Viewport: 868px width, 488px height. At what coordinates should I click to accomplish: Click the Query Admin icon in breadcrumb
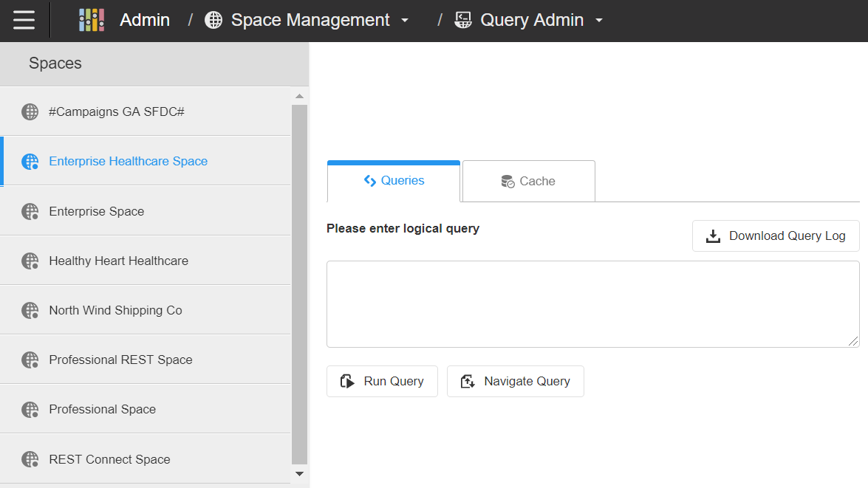(463, 20)
